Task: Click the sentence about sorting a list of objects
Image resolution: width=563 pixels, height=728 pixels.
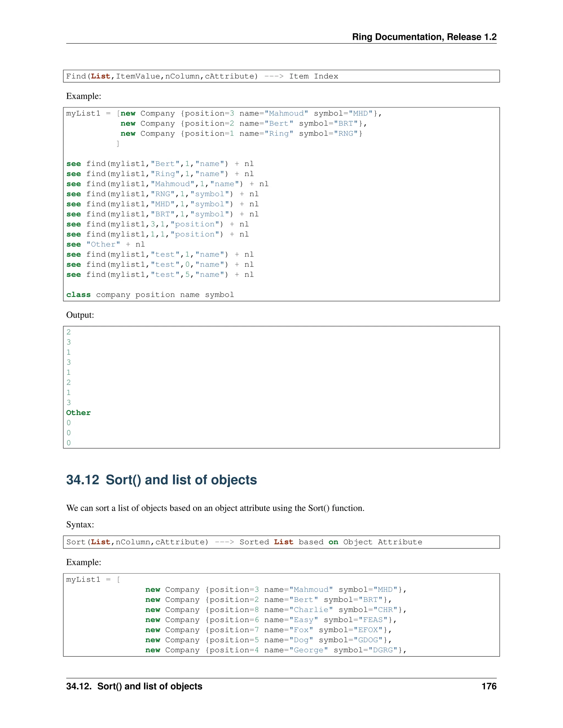Action: (x=215, y=508)
